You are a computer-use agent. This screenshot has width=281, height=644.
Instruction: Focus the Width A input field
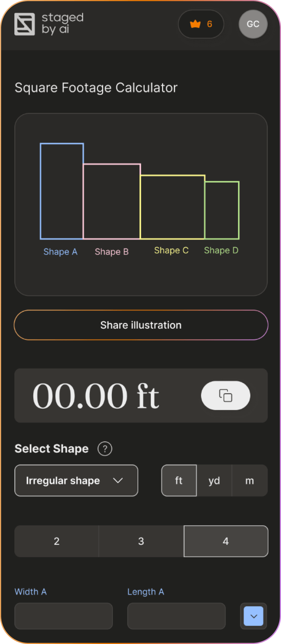click(63, 616)
